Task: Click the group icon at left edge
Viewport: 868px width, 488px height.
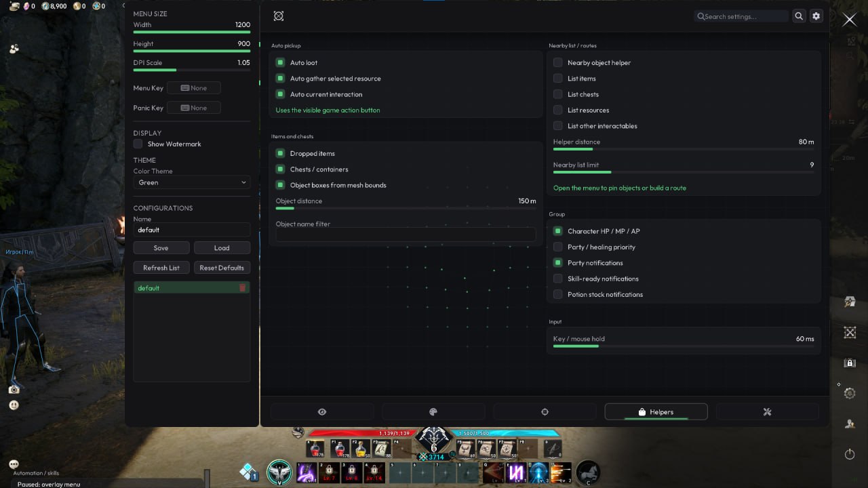Action: coord(14,49)
